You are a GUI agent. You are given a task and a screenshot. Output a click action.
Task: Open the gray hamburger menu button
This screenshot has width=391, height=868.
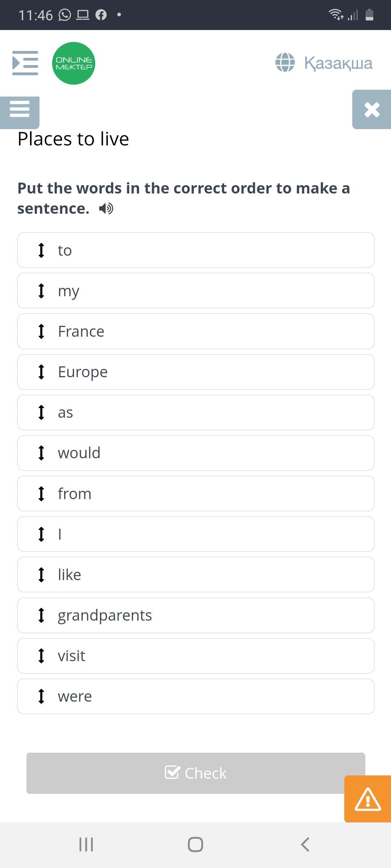click(x=20, y=109)
